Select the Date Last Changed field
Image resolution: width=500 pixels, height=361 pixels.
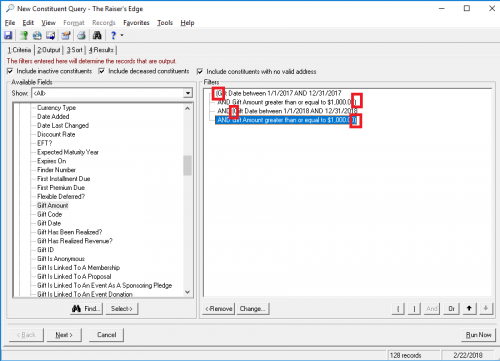[x=63, y=125]
